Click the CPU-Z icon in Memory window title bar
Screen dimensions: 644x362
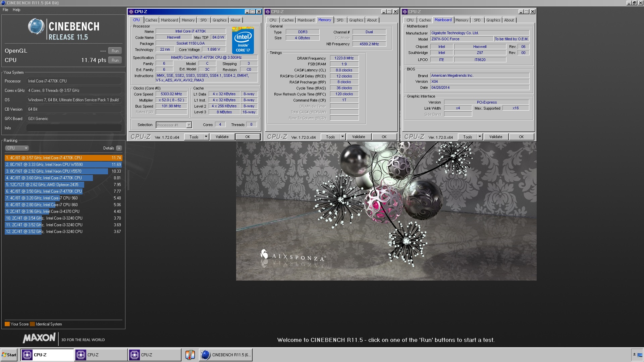pos(268,12)
